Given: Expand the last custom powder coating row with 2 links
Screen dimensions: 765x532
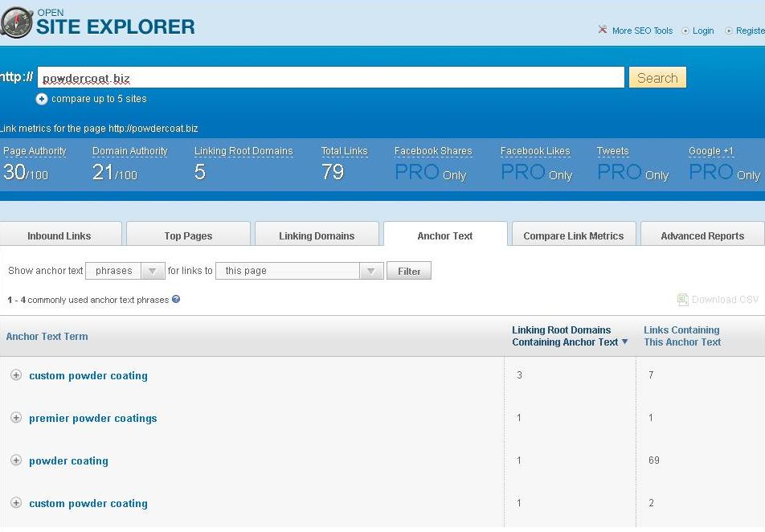Looking at the screenshot, I should 16,502.
